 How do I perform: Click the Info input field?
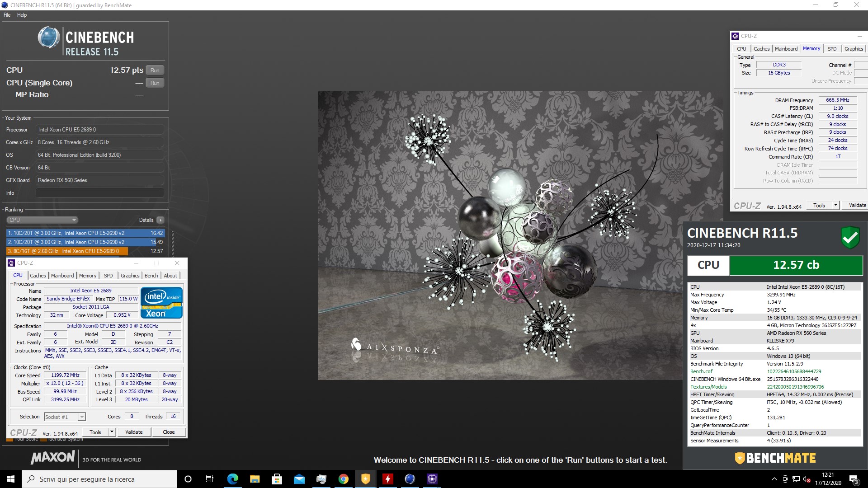(99, 193)
